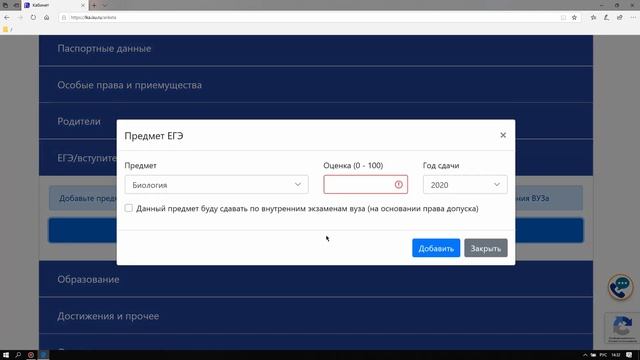Click the reCAPTCHA badge
The width and height of the screenshot is (640, 360).
622,328
